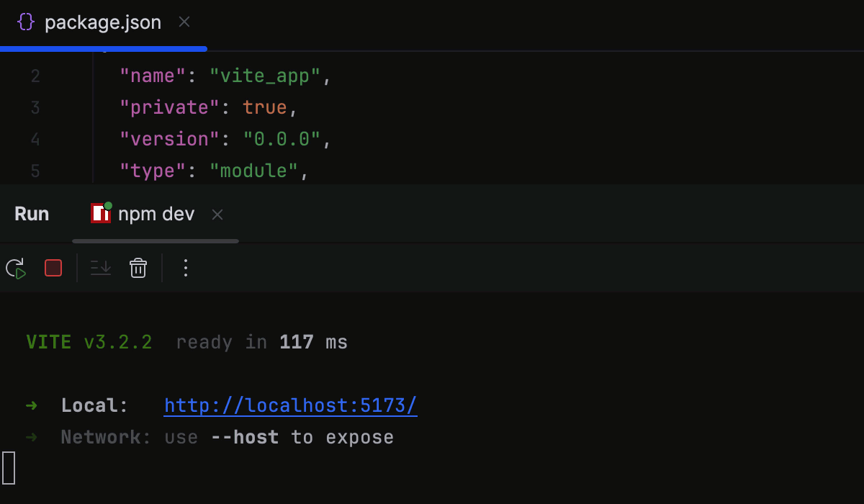The image size is (864, 504).
Task: Click the blue progress bar under package.json tab
Action: pyautogui.click(x=103, y=49)
